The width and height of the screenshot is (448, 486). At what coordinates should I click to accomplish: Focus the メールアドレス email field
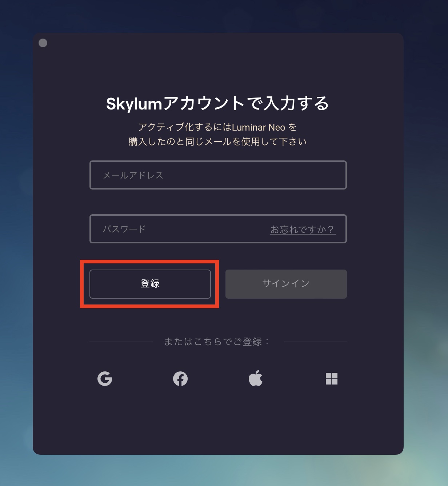point(218,175)
